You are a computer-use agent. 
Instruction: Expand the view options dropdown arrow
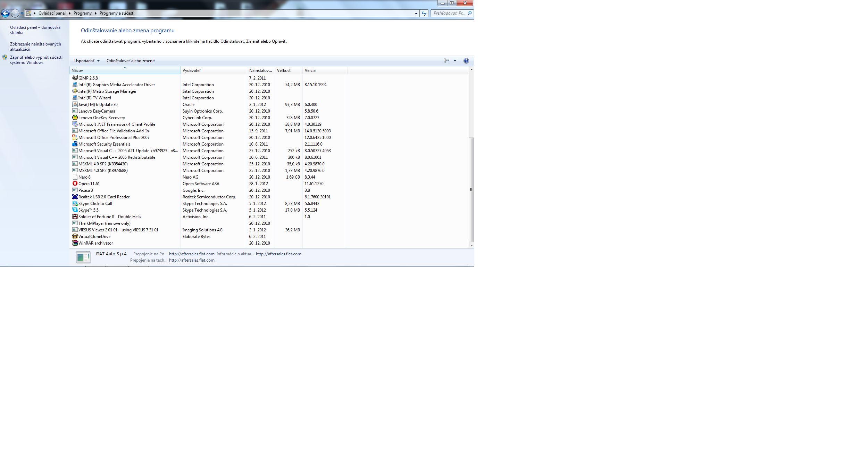click(455, 61)
